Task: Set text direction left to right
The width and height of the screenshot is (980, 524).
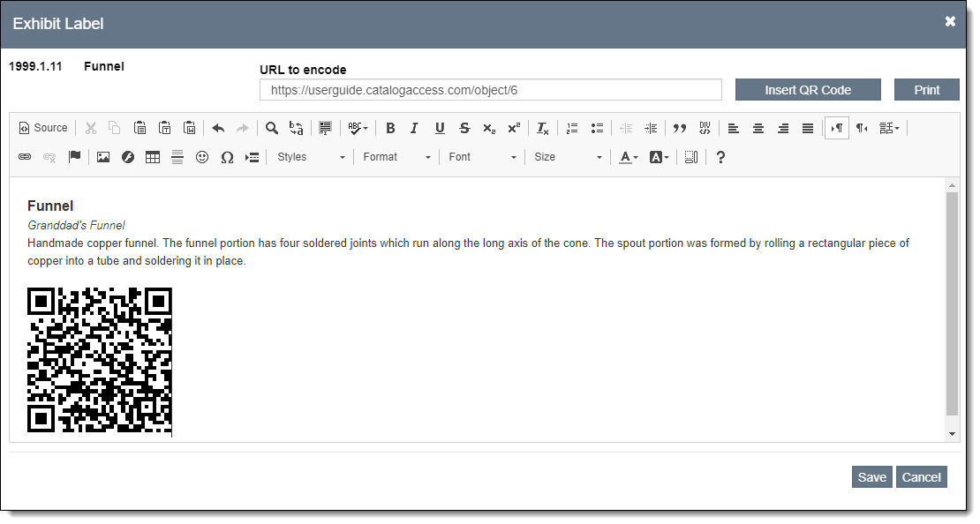Action: [837, 128]
